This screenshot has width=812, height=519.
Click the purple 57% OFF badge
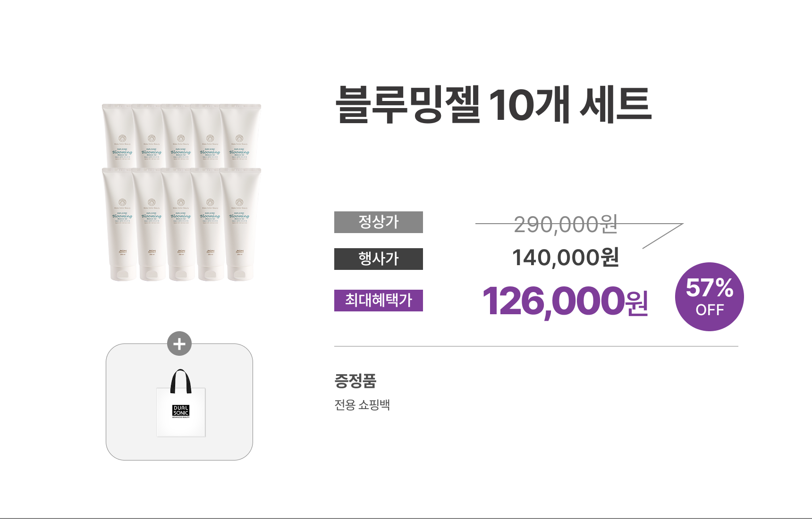(x=709, y=297)
